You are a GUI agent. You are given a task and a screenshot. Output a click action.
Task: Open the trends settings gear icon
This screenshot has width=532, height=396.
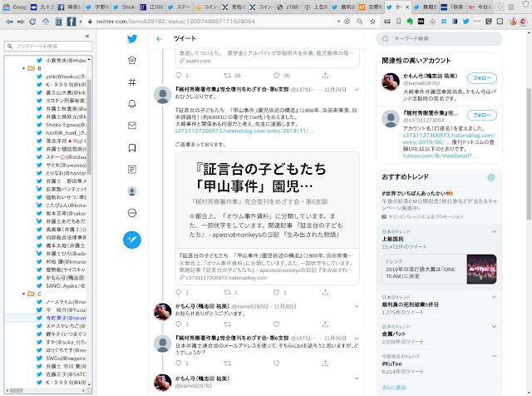(491, 177)
